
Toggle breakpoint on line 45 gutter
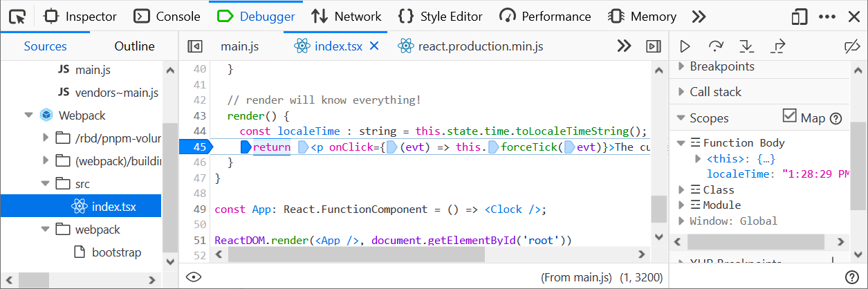click(197, 147)
